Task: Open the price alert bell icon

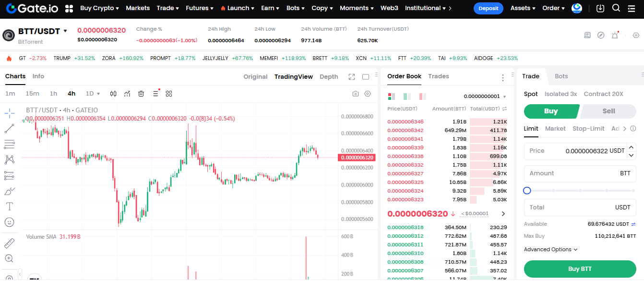Action: pos(615,35)
